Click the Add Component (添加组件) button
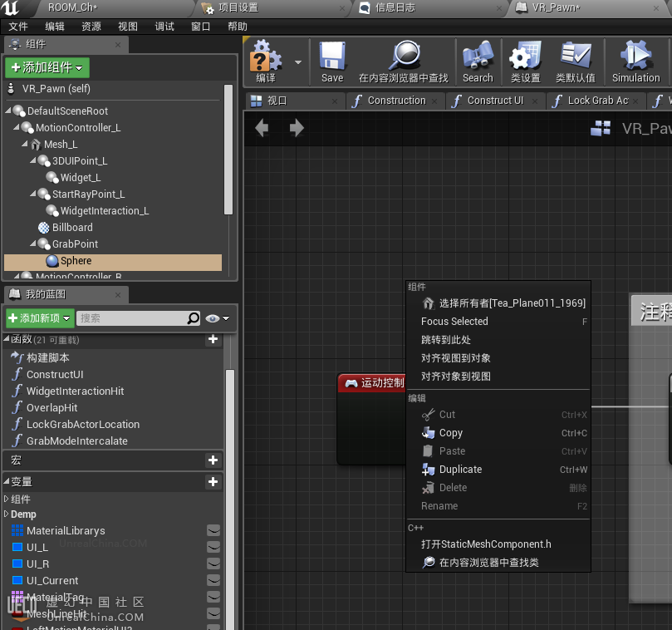Screen dimensions: 672x630 [x=47, y=67]
